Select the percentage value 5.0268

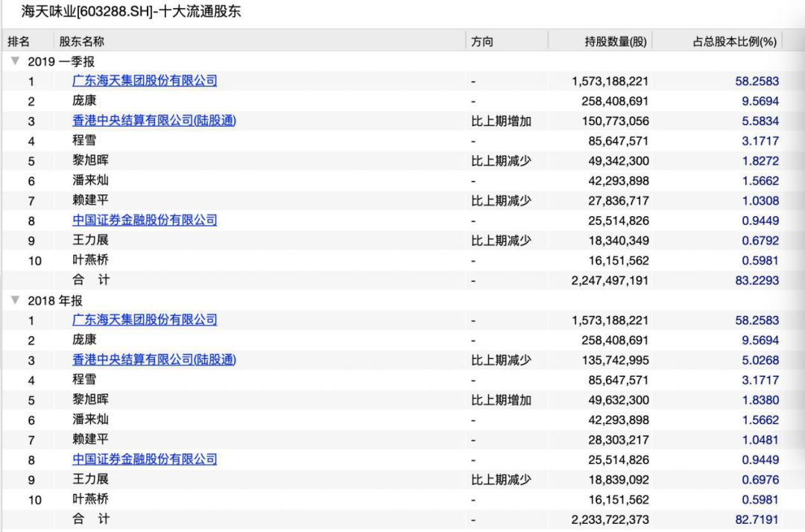coord(760,360)
